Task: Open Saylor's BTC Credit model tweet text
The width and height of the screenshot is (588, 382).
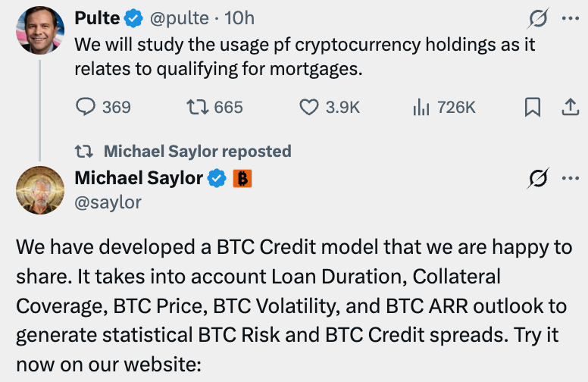Action: pyautogui.click(x=294, y=305)
